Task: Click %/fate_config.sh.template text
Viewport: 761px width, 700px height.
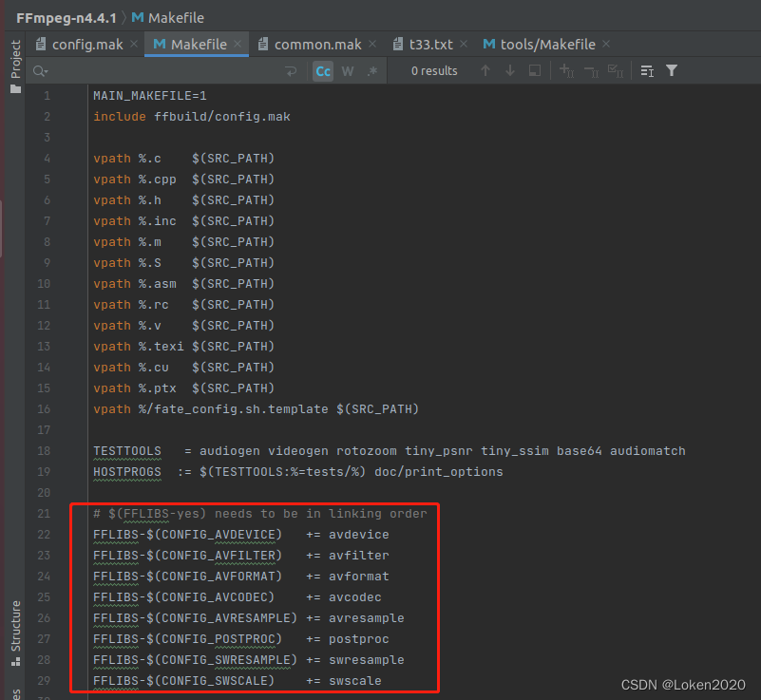Action: 234,409
